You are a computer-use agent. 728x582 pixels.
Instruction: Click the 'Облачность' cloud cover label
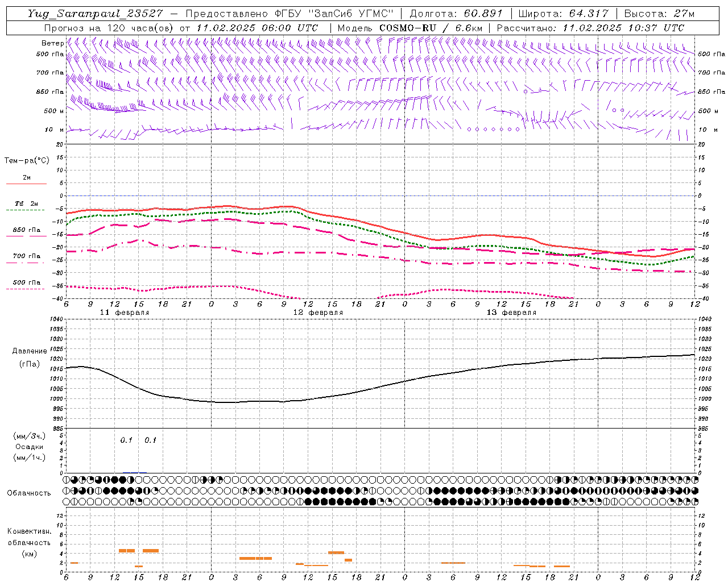[x=28, y=493]
